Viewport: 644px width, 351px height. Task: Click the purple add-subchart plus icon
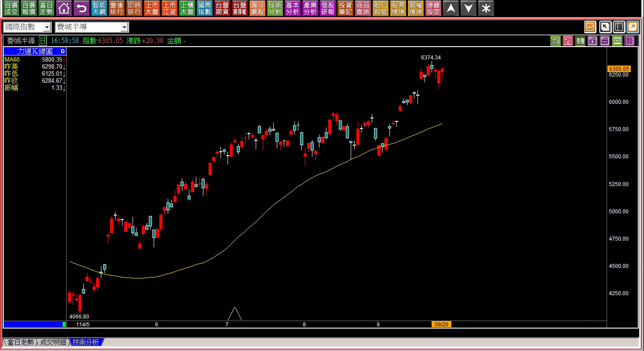tap(593, 41)
